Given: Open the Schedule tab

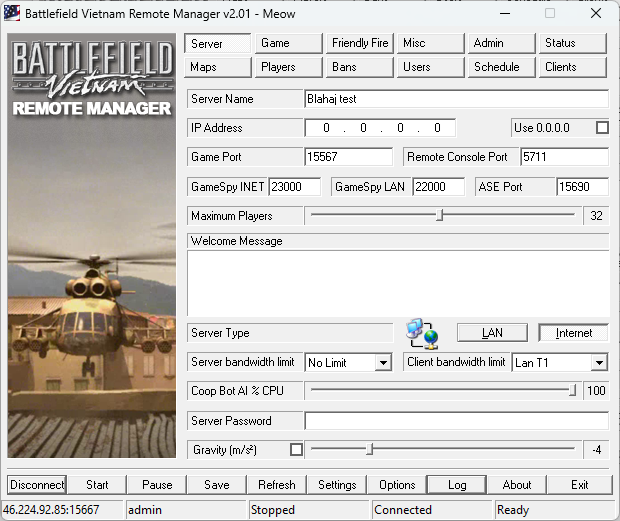Looking at the screenshot, I should click(497, 67).
